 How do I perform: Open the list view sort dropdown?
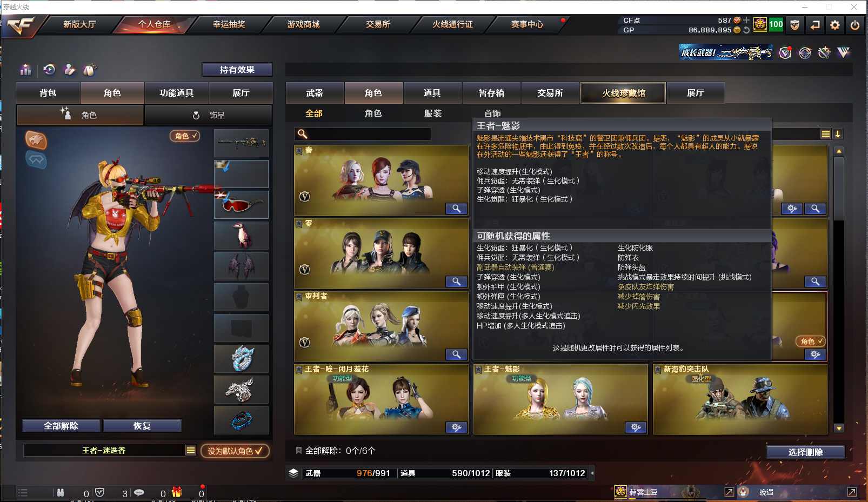[825, 134]
